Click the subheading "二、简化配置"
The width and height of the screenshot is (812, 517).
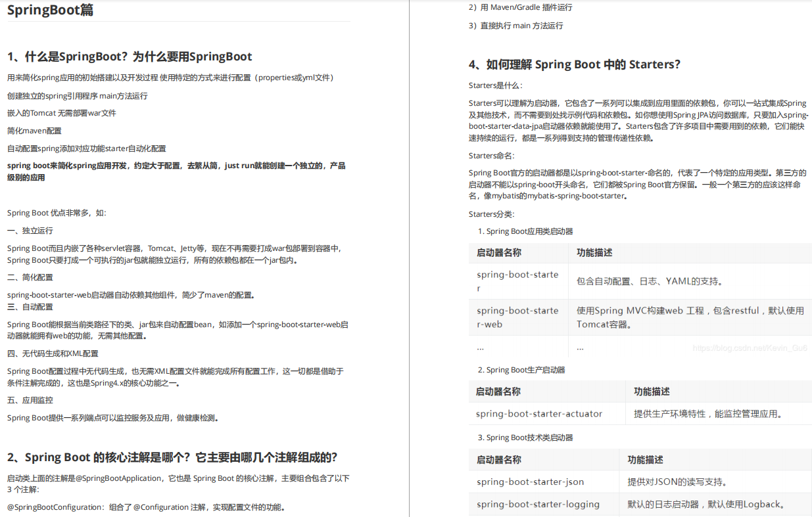point(30,277)
